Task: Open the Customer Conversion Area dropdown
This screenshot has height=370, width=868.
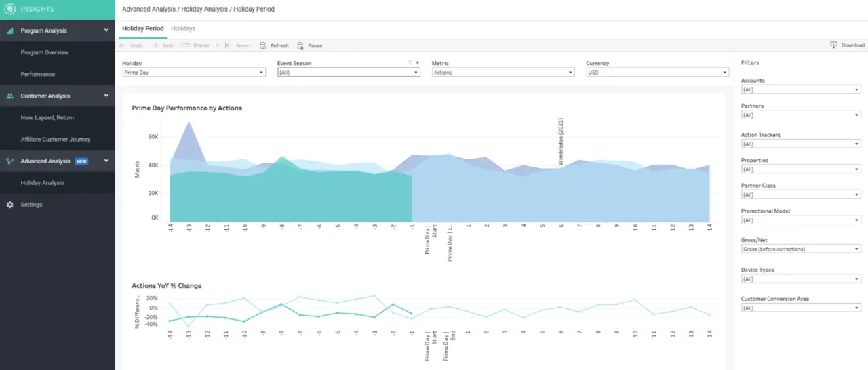Action: pyautogui.click(x=801, y=308)
